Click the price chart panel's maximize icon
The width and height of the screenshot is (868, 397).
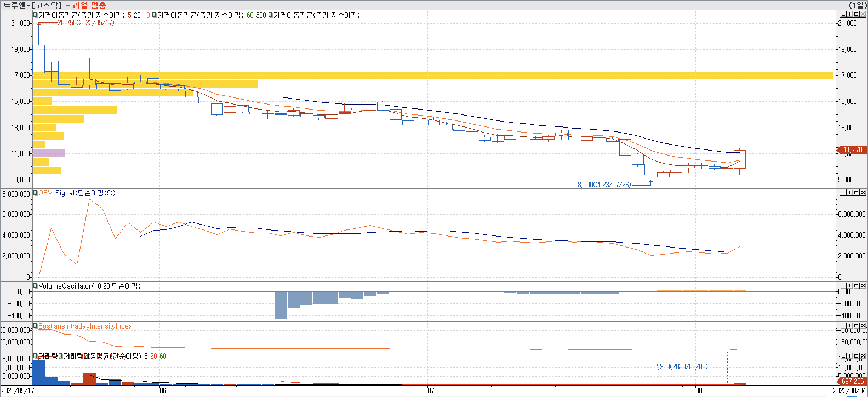coord(856,14)
